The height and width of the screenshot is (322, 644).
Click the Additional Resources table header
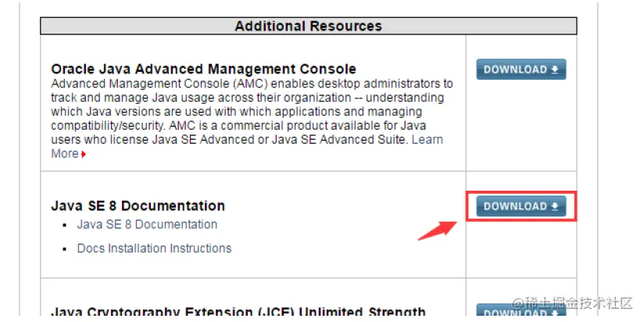308,26
